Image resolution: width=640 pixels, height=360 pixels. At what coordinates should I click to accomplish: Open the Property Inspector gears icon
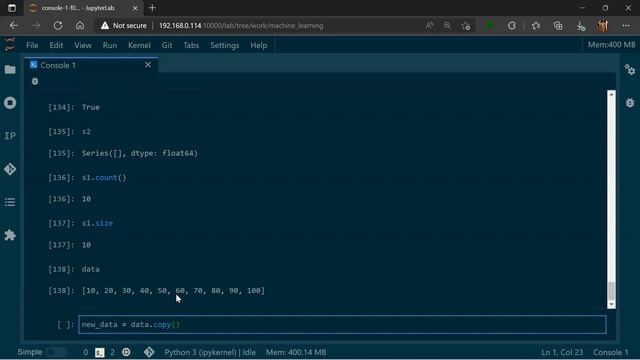630,70
